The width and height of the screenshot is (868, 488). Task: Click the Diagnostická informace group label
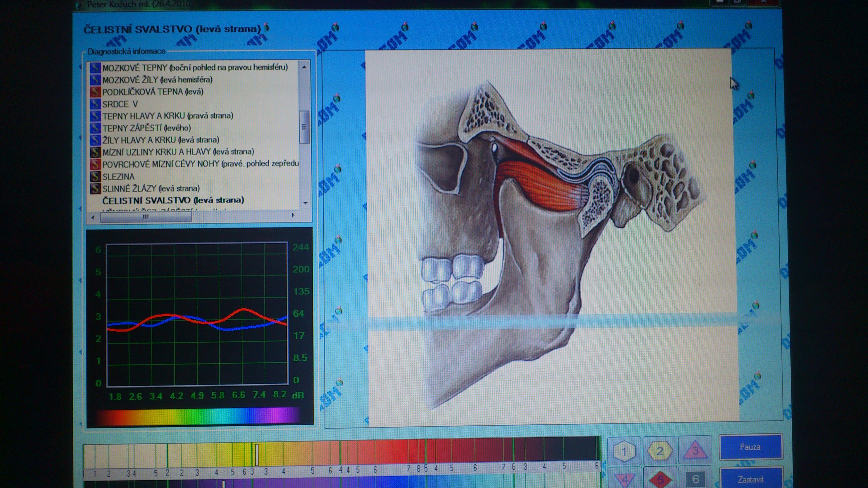(x=126, y=51)
